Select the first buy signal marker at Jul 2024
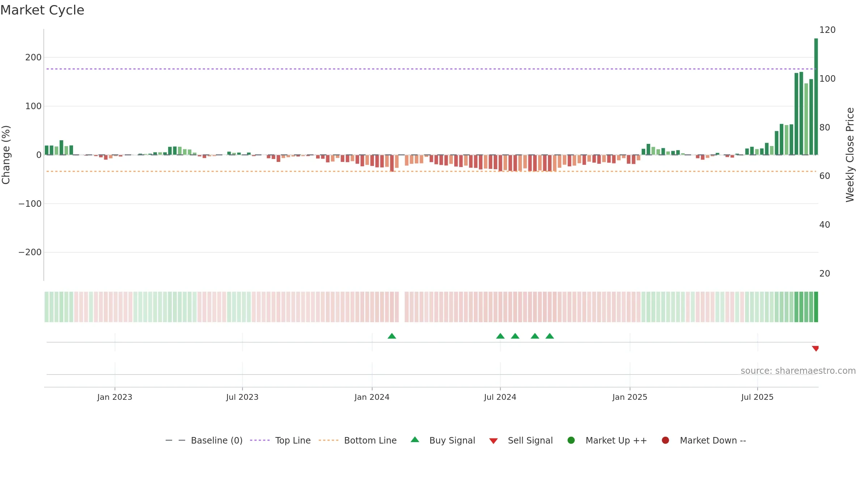 pos(500,336)
